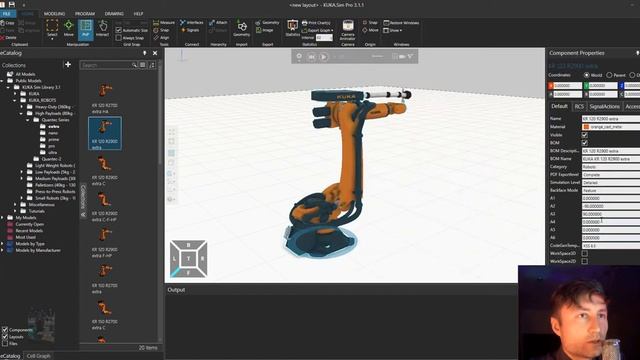Collapse the Quantec Series folder
The image size is (640, 360).
tap(28, 120)
